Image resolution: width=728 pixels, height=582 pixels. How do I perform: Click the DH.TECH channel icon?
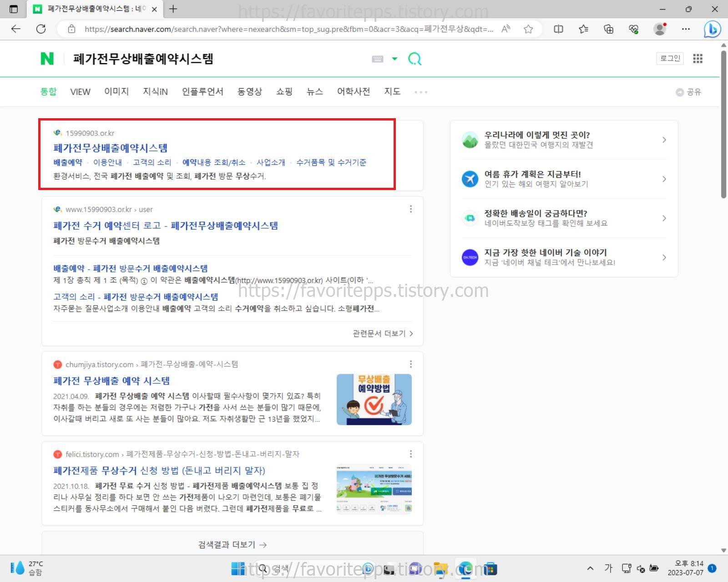(470, 257)
